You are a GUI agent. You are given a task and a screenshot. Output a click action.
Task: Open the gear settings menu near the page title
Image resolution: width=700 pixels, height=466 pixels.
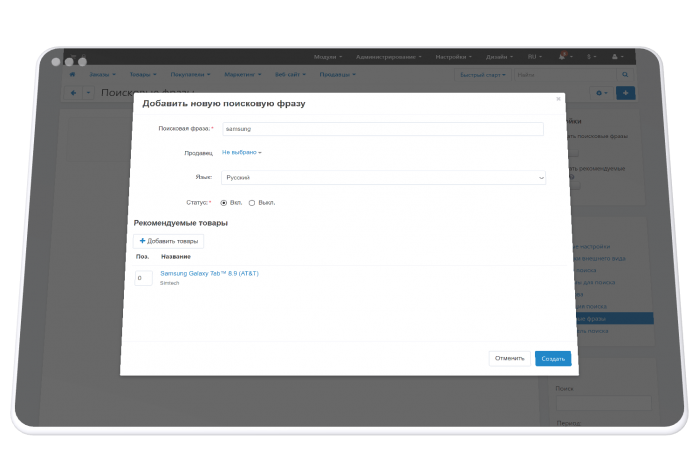pos(601,93)
